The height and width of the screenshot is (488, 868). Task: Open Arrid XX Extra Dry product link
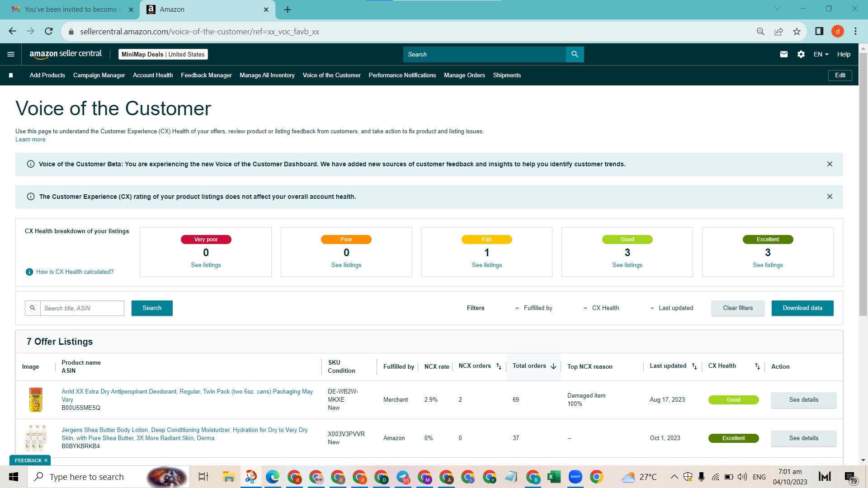click(x=187, y=396)
